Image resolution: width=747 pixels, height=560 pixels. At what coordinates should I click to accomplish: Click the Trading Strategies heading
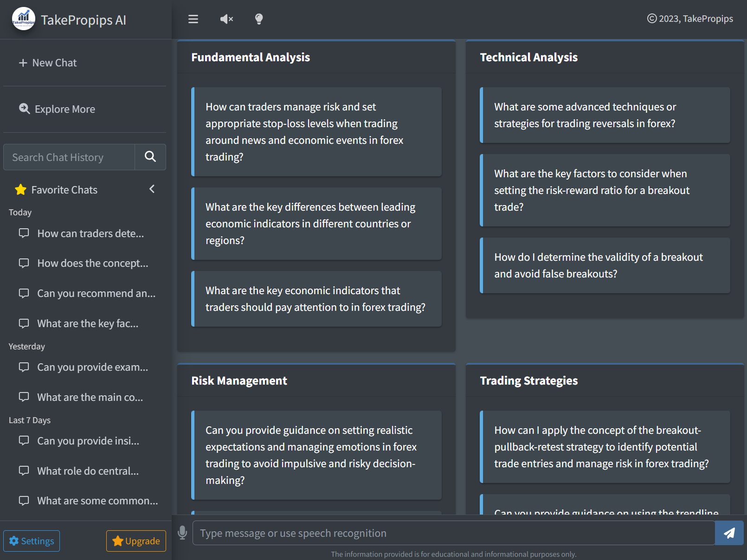(x=528, y=380)
